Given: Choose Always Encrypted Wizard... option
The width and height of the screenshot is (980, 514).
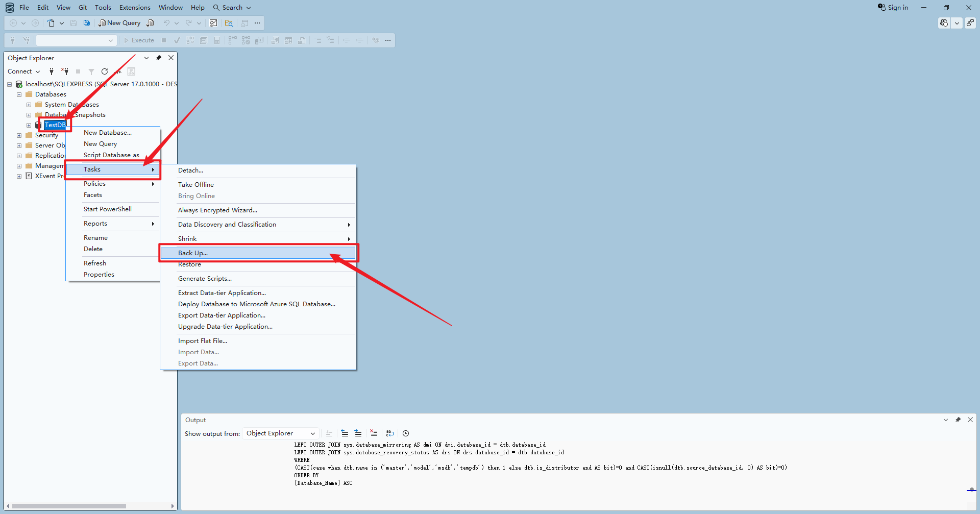Looking at the screenshot, I should click(258, 210).
